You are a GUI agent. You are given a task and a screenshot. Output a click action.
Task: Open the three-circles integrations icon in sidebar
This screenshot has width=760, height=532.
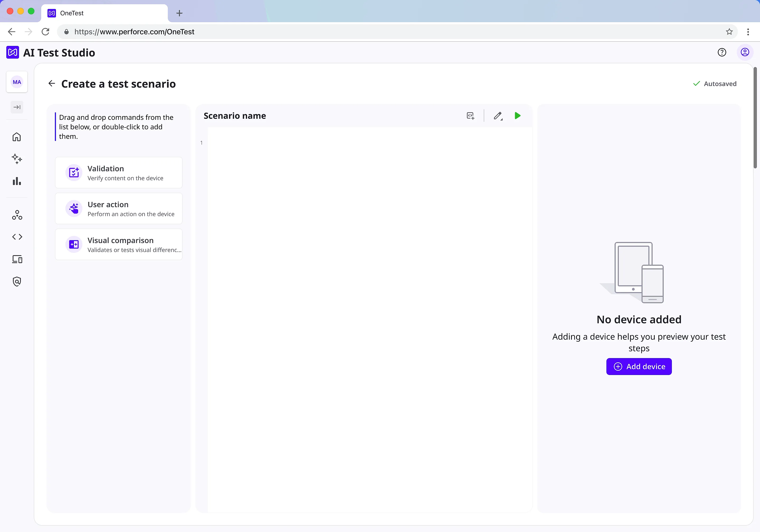coord(17,215)
